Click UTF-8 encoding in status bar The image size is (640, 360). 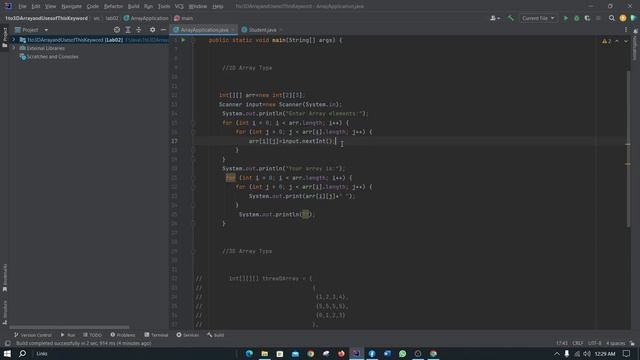click(x=595, y=343)
